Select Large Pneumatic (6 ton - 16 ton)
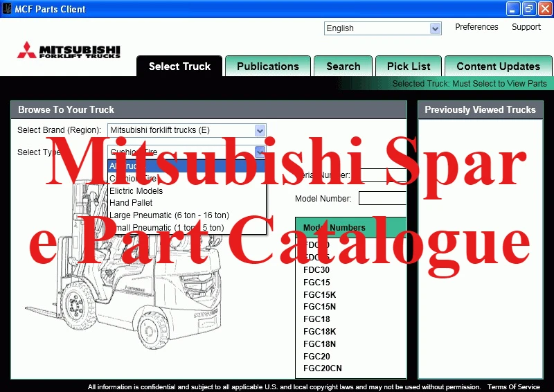Viewport: 554px width, 392px height. 187,215
